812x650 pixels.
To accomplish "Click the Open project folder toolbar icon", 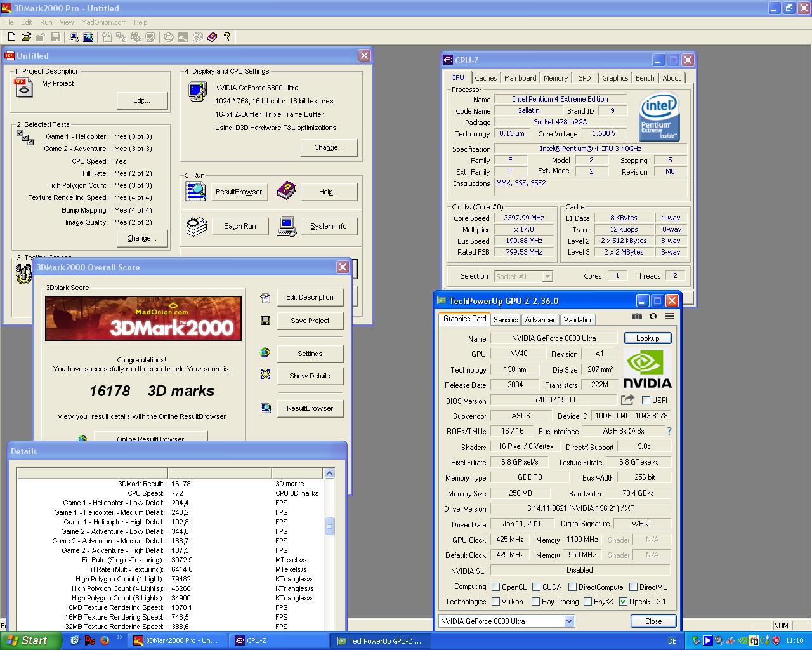I will click(x=26, y=37).
